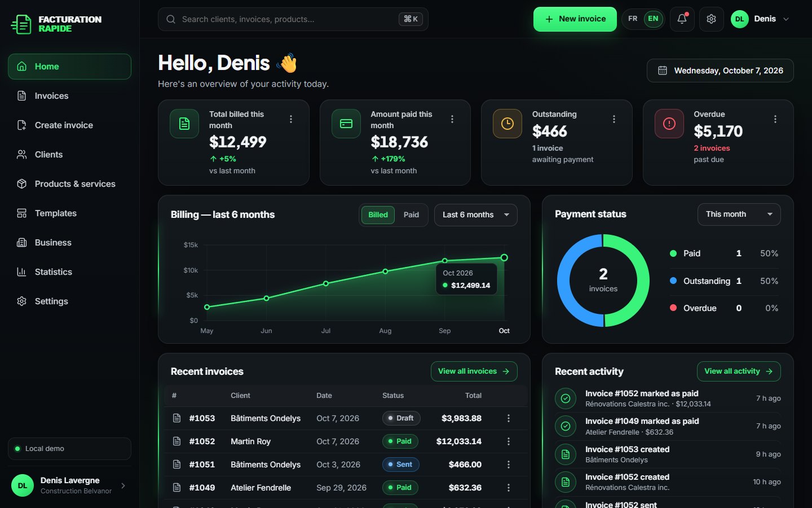Open settings gear in top bar
Image resolution: width=812 pixels, height=508 pixels.
[711, 19]
